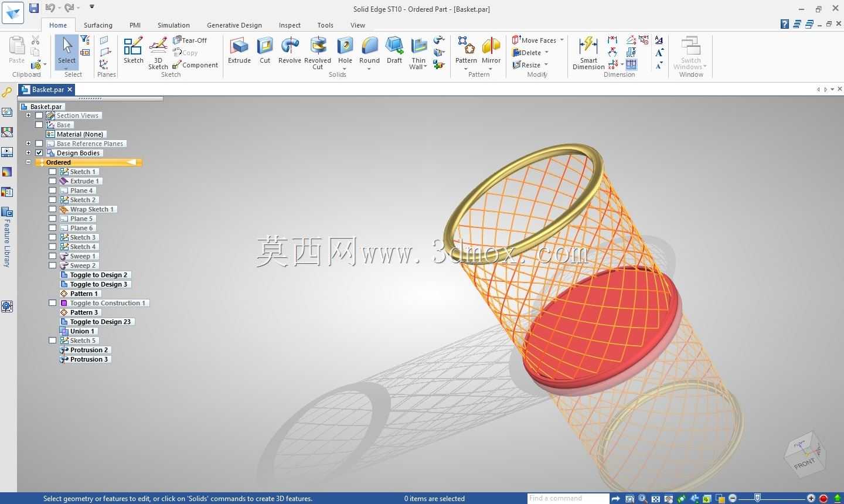This screenshot has width=844, height=504.
Task: Check the Wrap Sketch 1 checkbox
Action: pyautogui.click(x=53, y=209)
